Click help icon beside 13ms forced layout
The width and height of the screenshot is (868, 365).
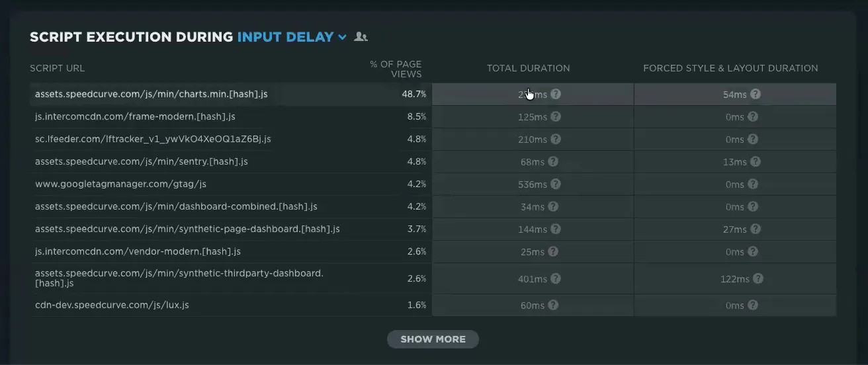click(x=756, y=162)
